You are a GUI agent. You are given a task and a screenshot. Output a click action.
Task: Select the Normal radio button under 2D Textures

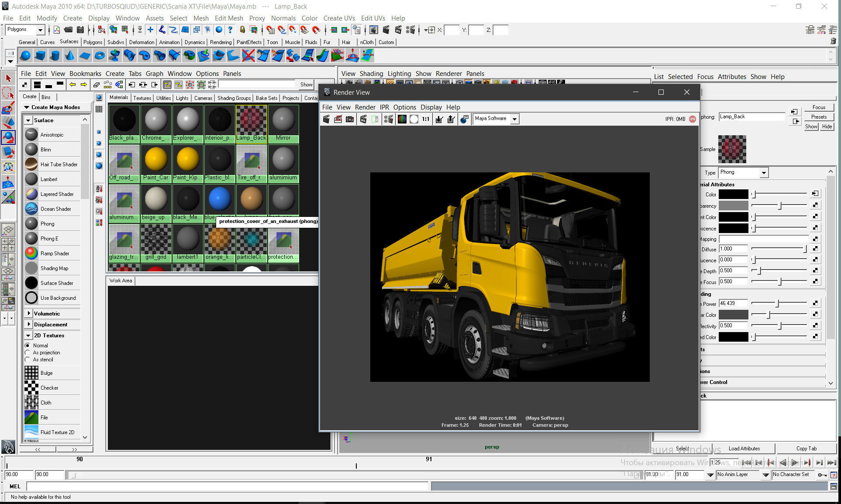point(28,345)
